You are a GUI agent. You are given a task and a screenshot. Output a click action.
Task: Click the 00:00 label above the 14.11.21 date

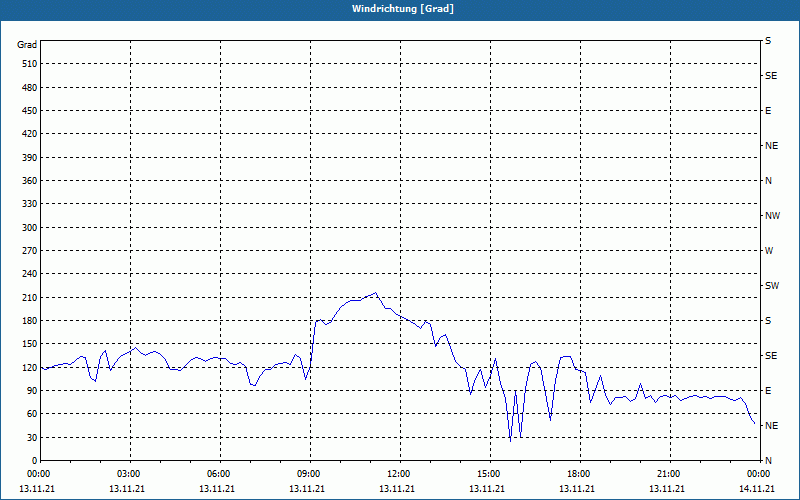[x=759, y=474]
